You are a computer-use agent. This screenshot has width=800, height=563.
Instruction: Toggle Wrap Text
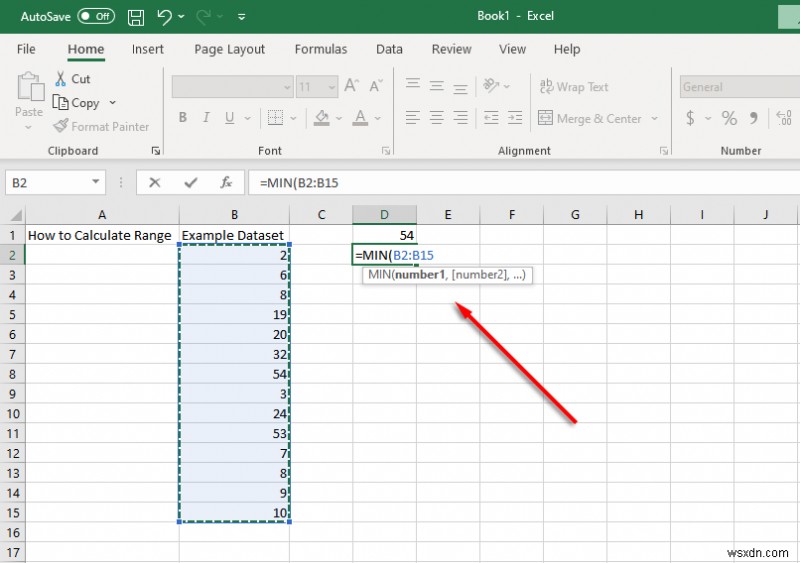tap(574, 87)
